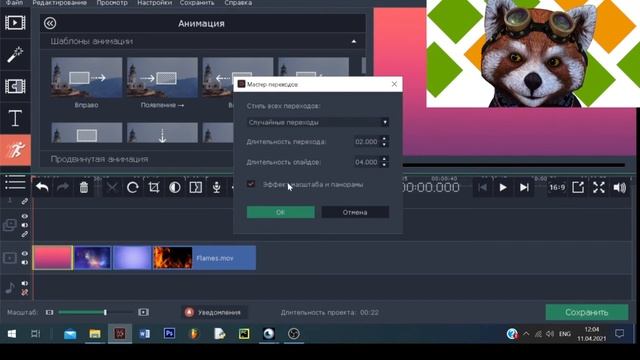Screen dimensions: 640x360
Task: Skip to next frame in player
Action: (524, 187)
